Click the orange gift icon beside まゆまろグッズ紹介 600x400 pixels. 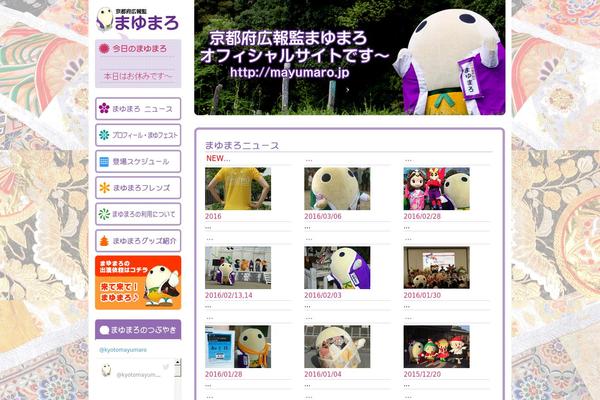104,241
